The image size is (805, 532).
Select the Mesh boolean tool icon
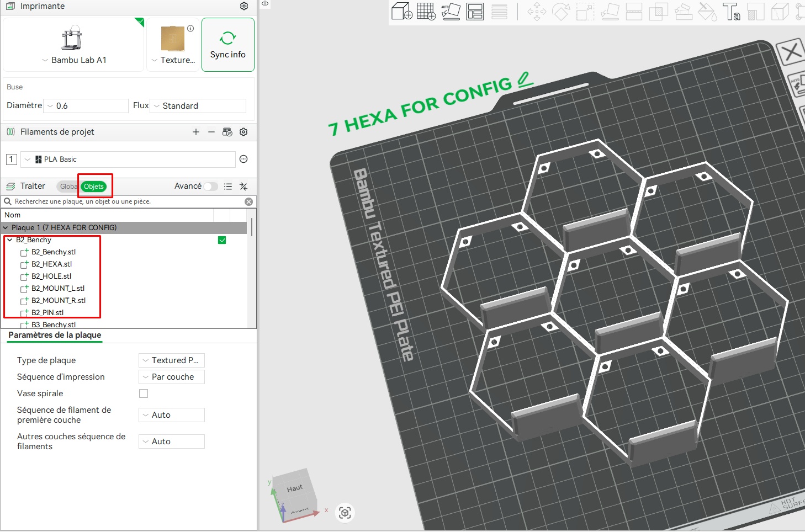658,12
